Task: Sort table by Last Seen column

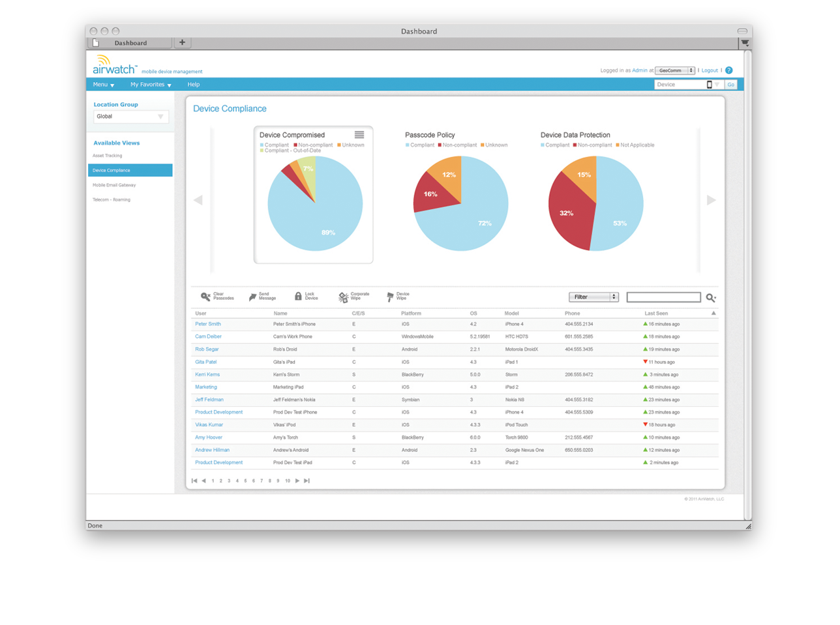Action: point(656,313)
